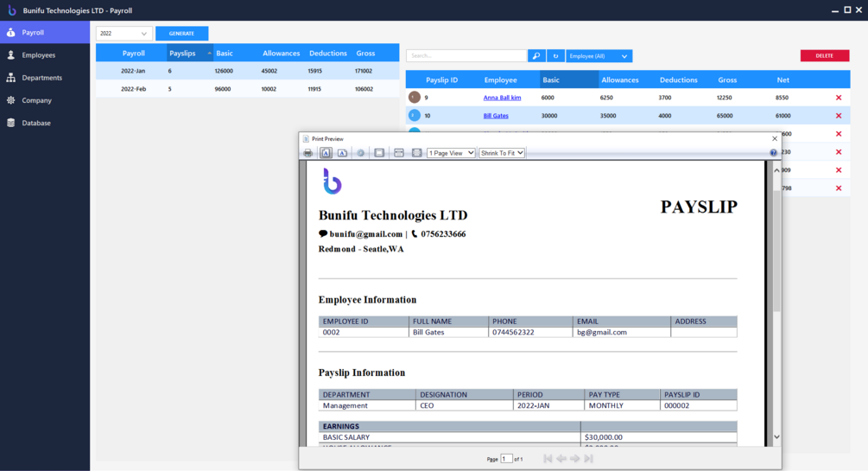Click the page number field in preview
Image resolution: width=868 pixels, height=471 pixels.
coord(506,459)
